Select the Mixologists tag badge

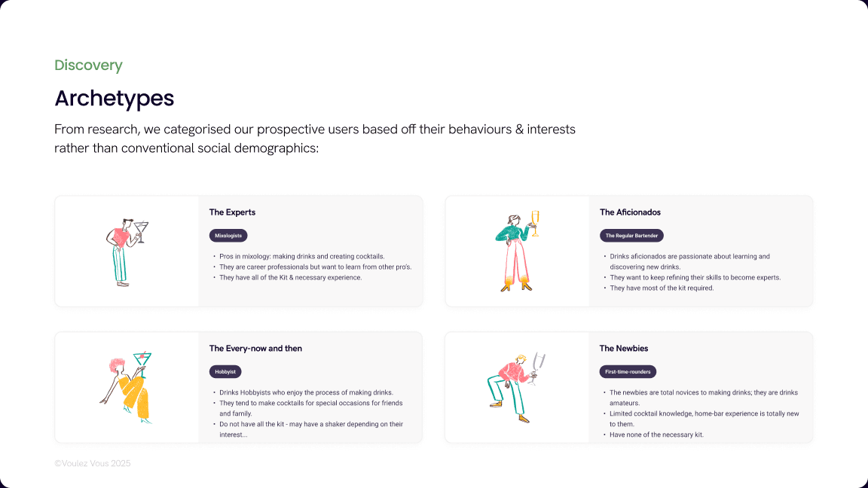(x=228, y=236)
